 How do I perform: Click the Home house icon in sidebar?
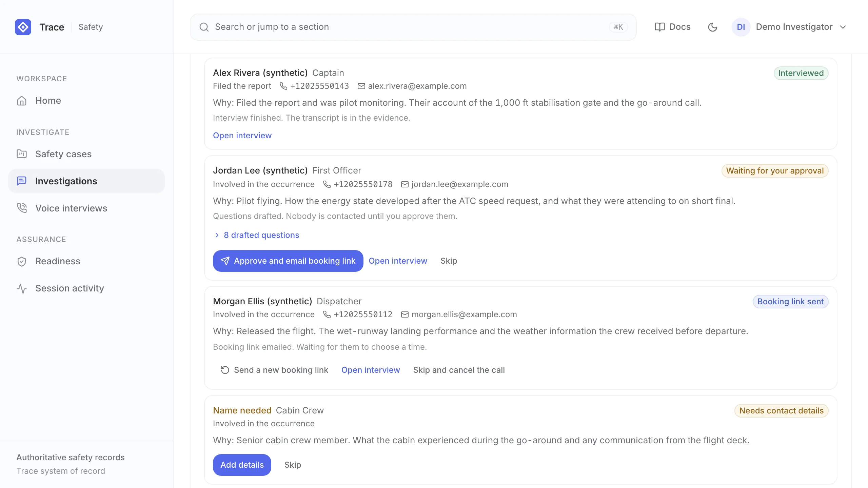(22, 101)
